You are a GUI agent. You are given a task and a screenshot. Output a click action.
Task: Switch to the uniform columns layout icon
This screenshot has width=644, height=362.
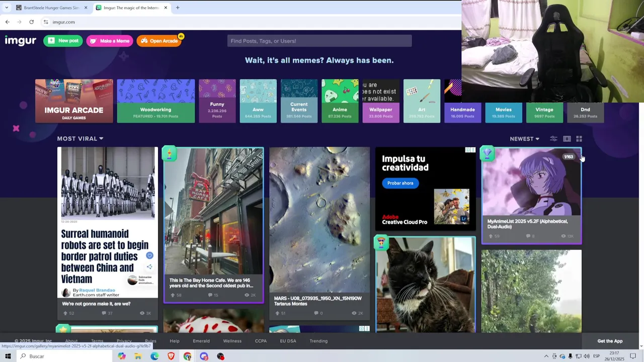pyautogui.click(x=567, y=139)
